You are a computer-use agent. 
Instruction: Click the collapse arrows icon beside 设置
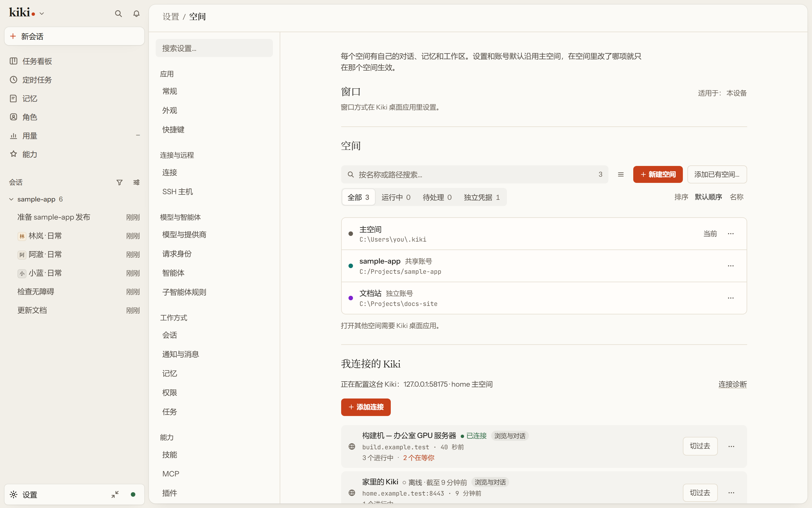[115, 494]
